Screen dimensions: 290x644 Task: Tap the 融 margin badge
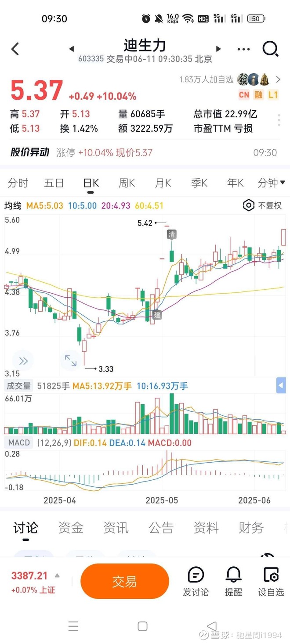(258, 94)
